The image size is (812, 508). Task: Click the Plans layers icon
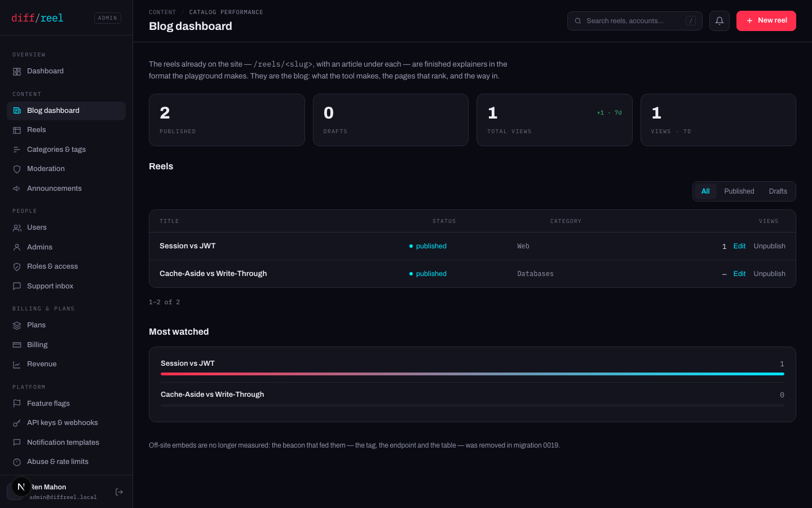coord(17,325)
